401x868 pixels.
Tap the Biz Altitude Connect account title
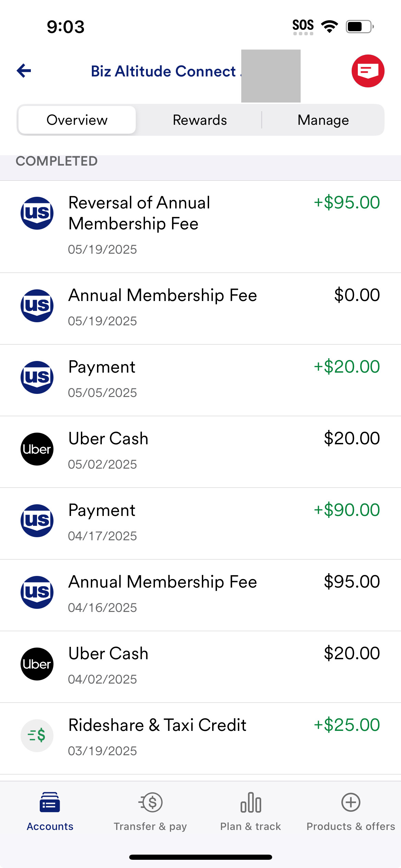pyautogui.click(x=163, y=71)
